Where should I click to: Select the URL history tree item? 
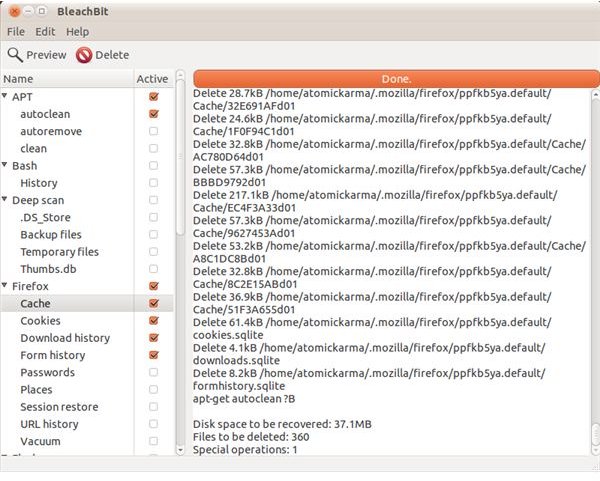click(x=49, y=424)
